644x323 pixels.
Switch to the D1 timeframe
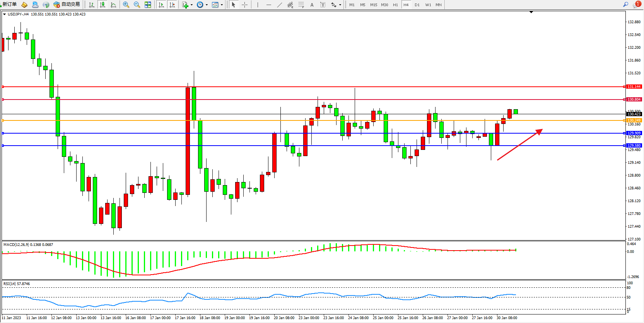coord(417,5)
